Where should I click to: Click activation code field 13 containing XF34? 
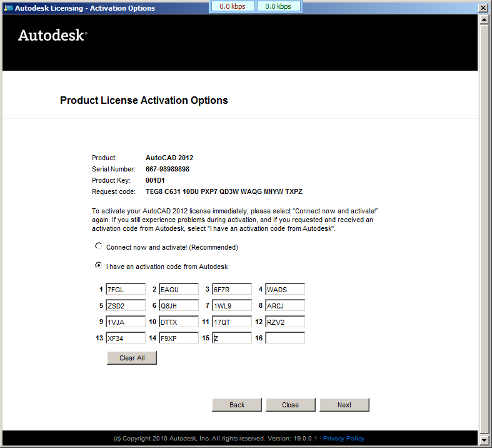(x=126, y=338)
